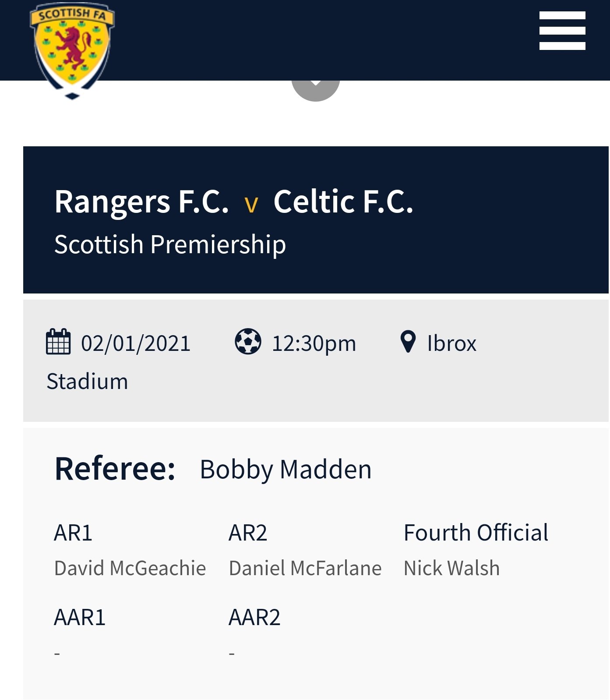Click the AAR1 label
Image resolution: width=610 pixels, height=700 pixels.
(80, 618)
